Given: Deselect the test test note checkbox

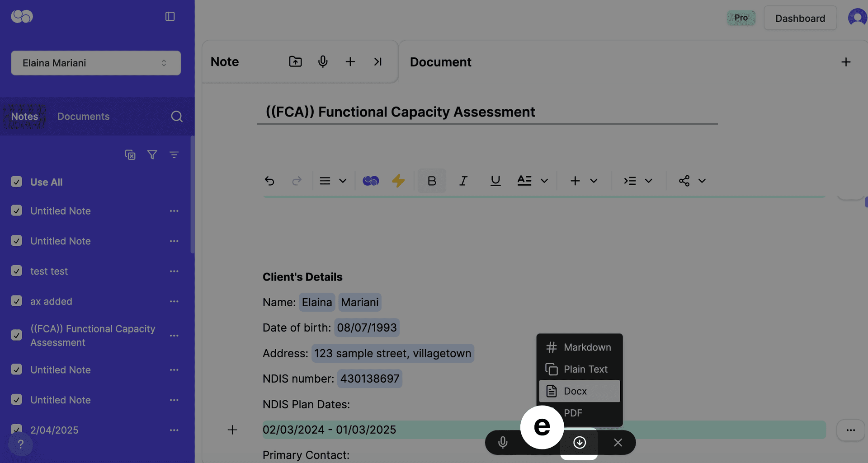Looking at the screenshot, I should click(17, 271).
